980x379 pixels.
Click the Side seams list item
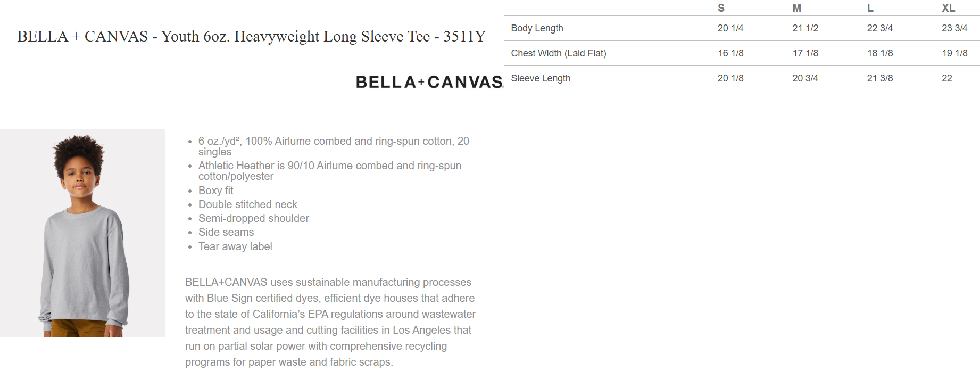click(226, 232)
